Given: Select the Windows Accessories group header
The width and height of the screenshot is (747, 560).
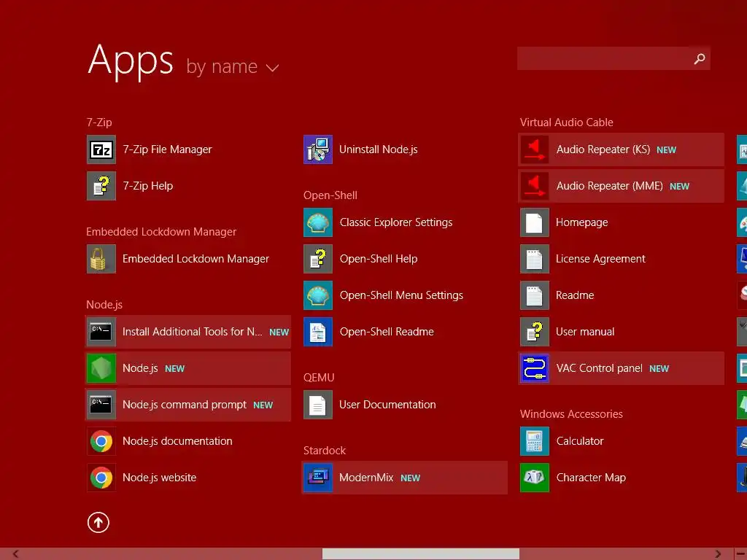Looking at the screenshot, I should [571, 414].
